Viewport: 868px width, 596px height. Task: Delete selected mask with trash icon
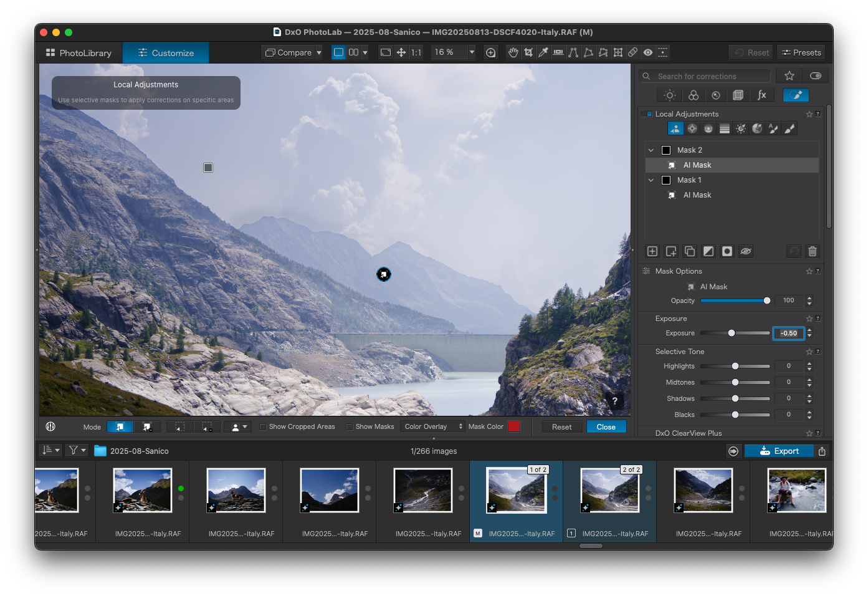click(812, 251)
